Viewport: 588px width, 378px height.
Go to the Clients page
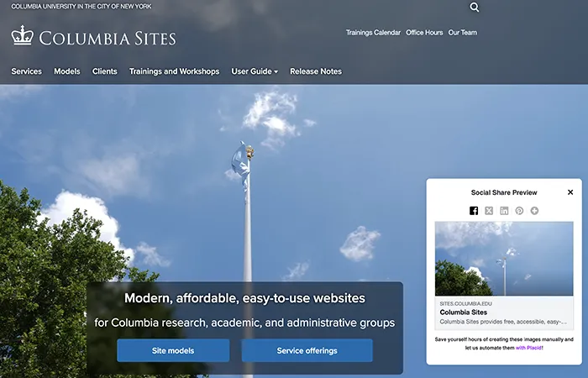105,71
